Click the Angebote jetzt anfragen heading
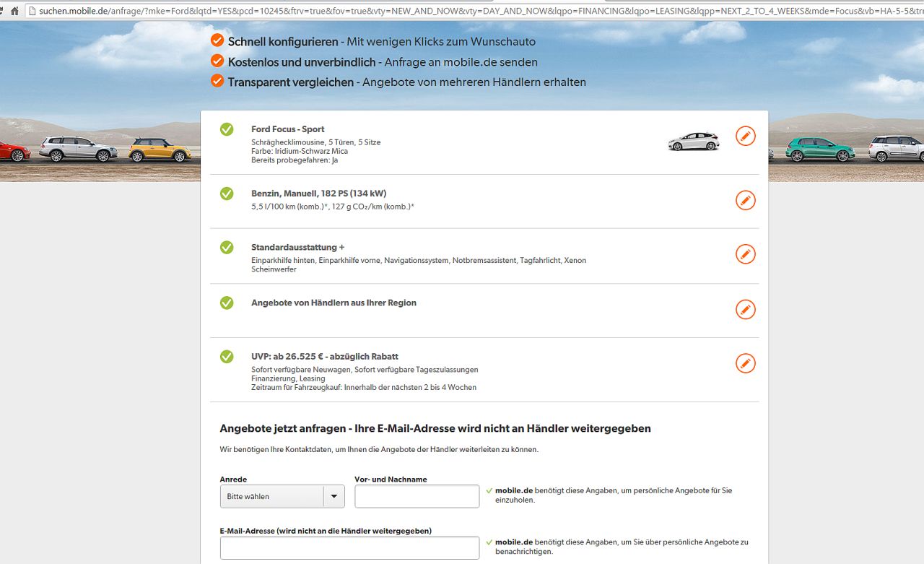924x564 pixels. tap(435, 428)
